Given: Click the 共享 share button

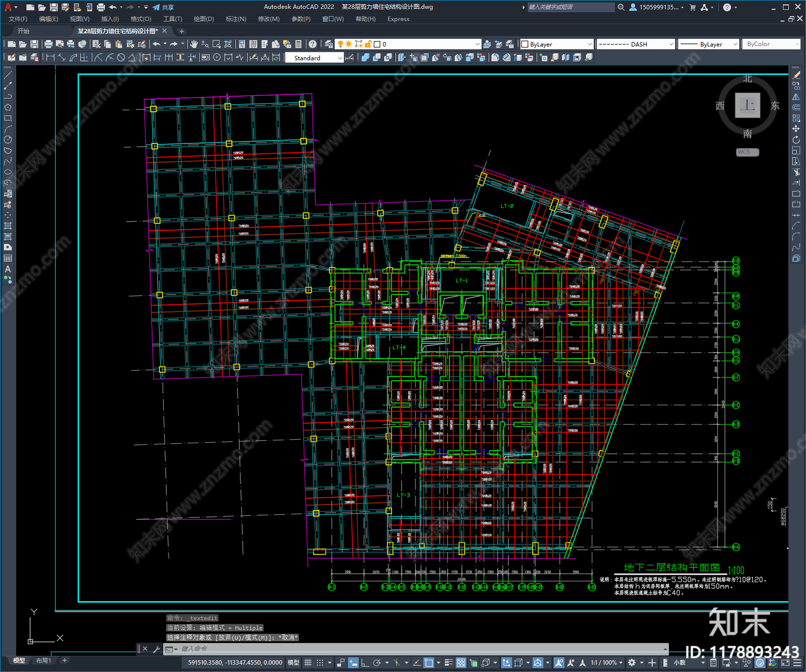Looking at the screenshot, I should coord(164,7).
